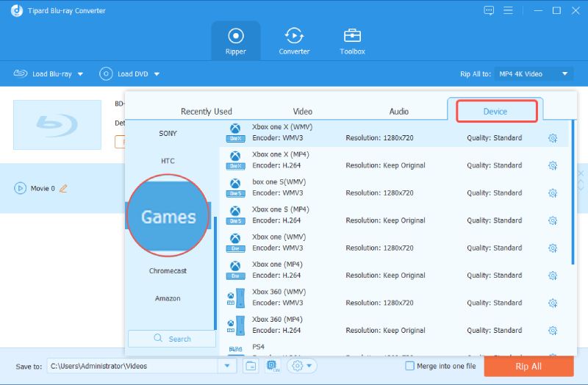Expand the Load DVD dropdown arrow
Image resolution: width=588 pixels, height=385 pixels.
[157, 74]
